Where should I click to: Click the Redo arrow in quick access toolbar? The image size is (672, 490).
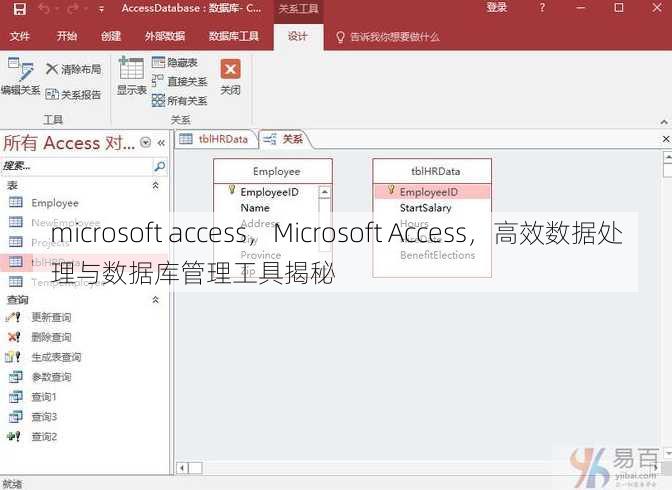click(73, 9)
